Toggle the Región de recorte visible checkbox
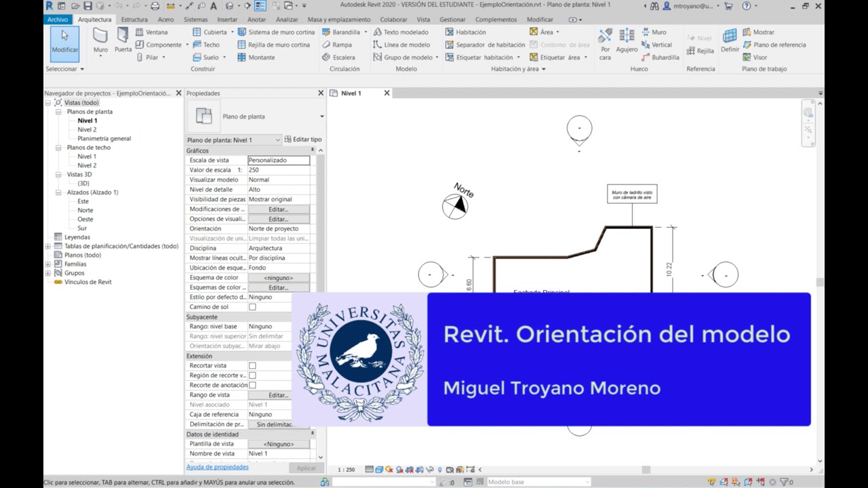The width and height of the screenshot is (868, 488). [252, 375]
